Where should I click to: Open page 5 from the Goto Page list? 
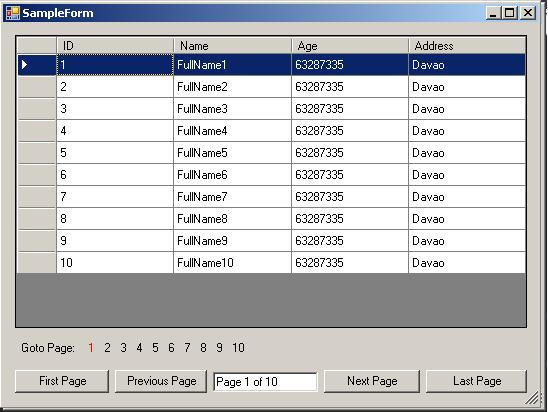coord(155,348)
